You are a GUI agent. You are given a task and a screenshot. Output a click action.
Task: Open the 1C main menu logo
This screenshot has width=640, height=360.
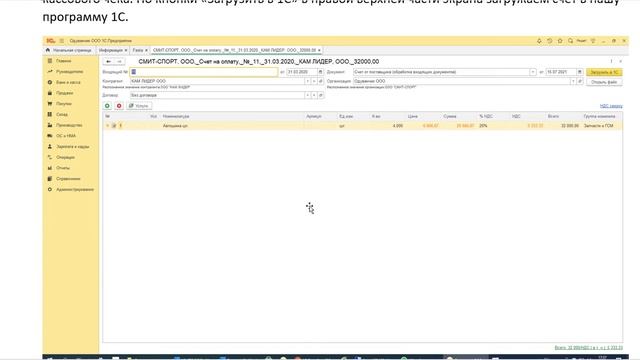coord(50,41)
